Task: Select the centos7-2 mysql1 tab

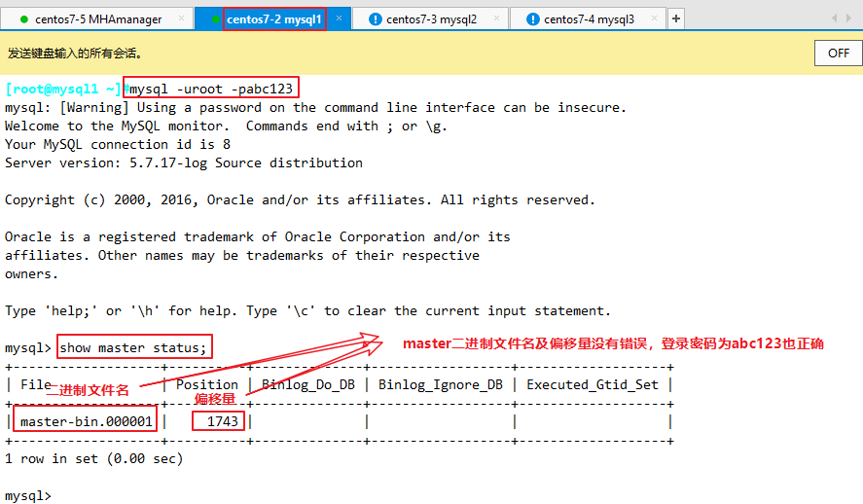Action: [x=273, y=19]
